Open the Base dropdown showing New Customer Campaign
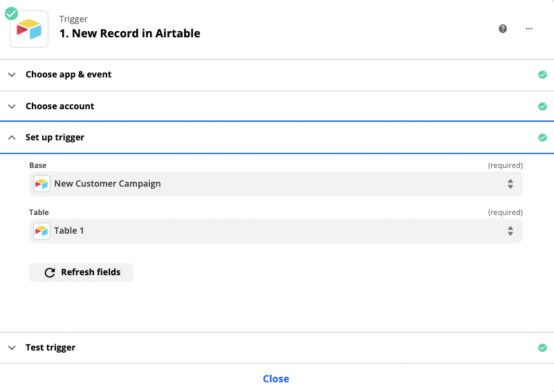 tap(275, 184)
